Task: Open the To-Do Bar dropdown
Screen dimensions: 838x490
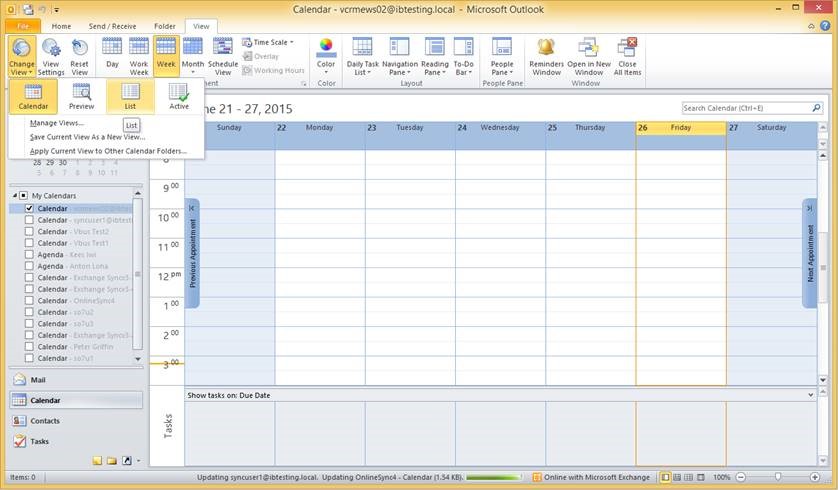Action: (x=463, y=57)
